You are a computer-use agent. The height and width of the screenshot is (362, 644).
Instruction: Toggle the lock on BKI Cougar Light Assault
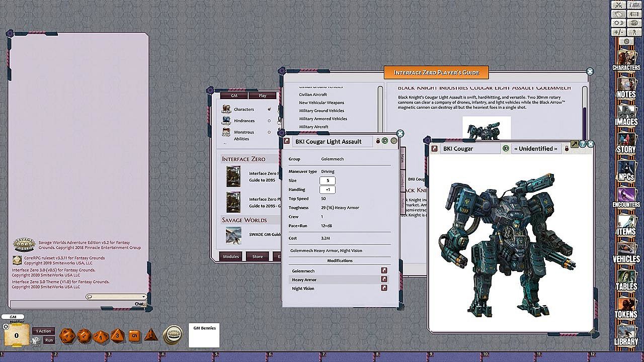pyautogui.click(x=377, y=141)
